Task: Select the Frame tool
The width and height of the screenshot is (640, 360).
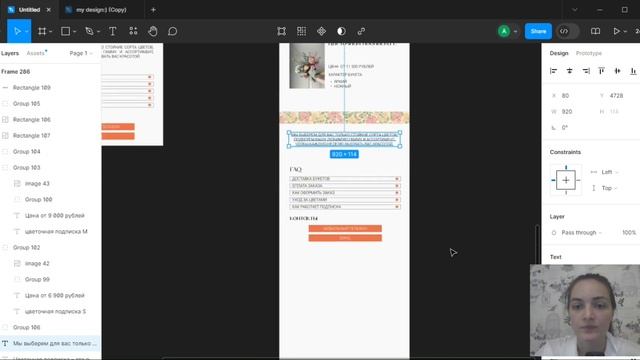Action: click(42, 31)
